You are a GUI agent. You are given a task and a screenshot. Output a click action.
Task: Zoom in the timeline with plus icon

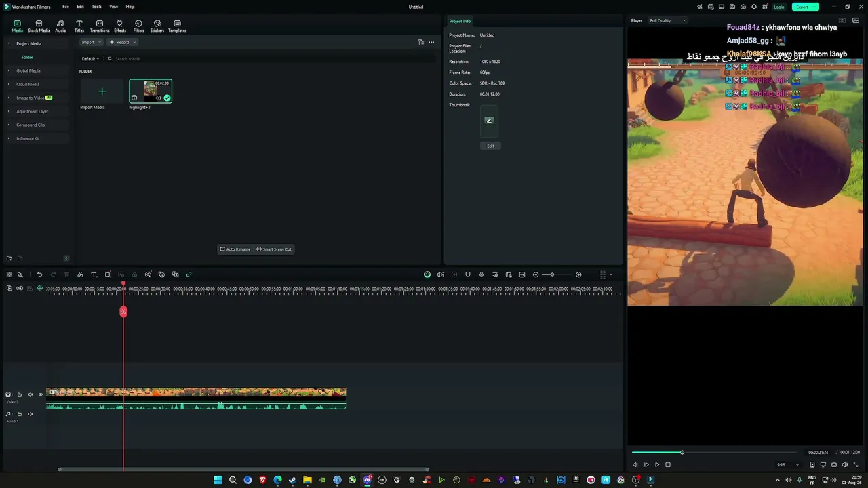click(578, 274)
